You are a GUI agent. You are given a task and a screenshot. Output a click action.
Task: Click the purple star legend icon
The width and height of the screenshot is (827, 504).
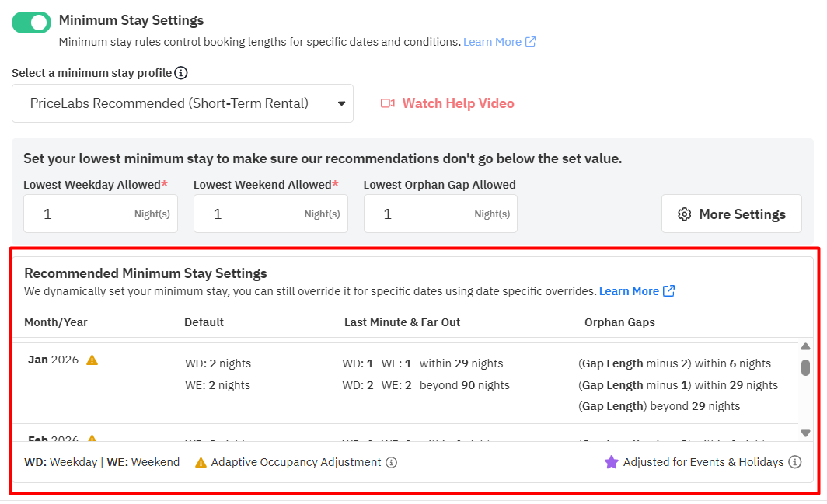[612, 462]
